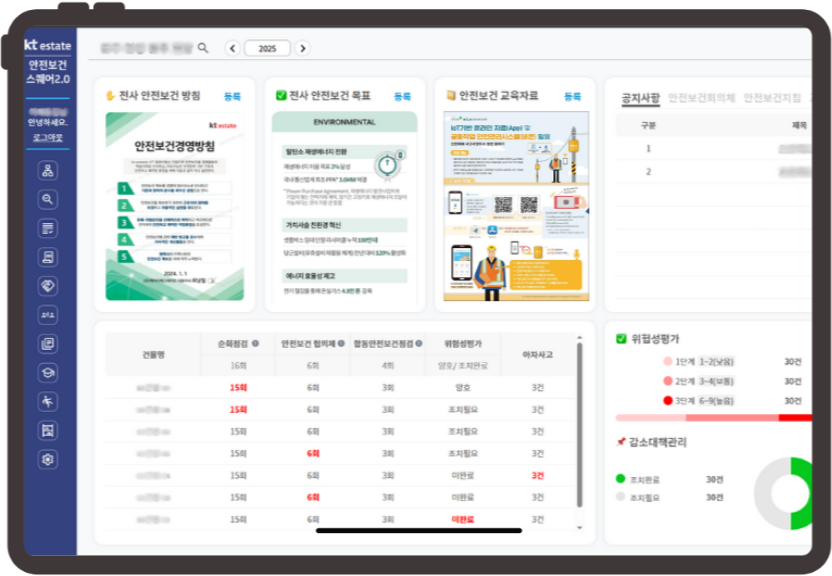
Task: Select the 공지사항 tab
Action: tap(640, 97)
